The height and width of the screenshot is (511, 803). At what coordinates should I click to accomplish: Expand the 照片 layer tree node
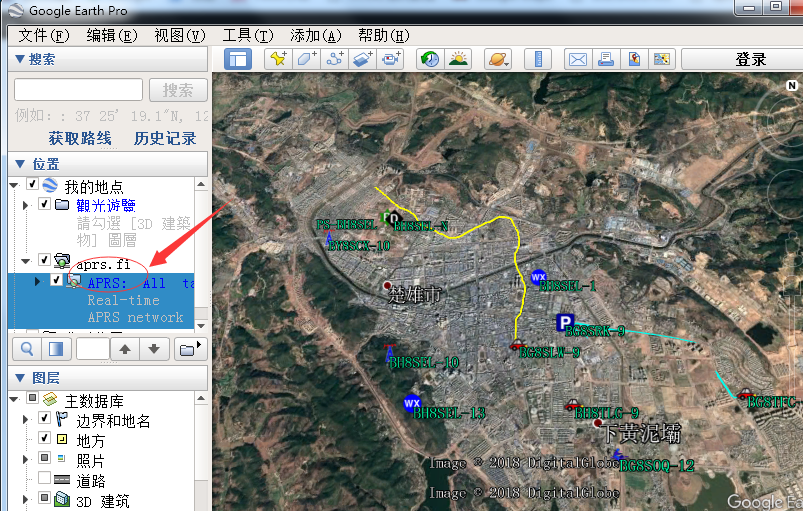point(27,459)
